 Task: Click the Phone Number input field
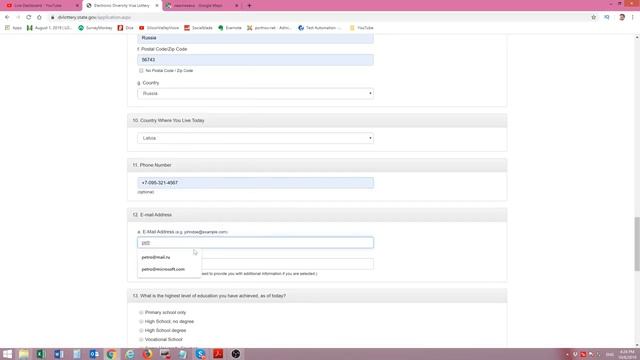(x=256, y=182)
